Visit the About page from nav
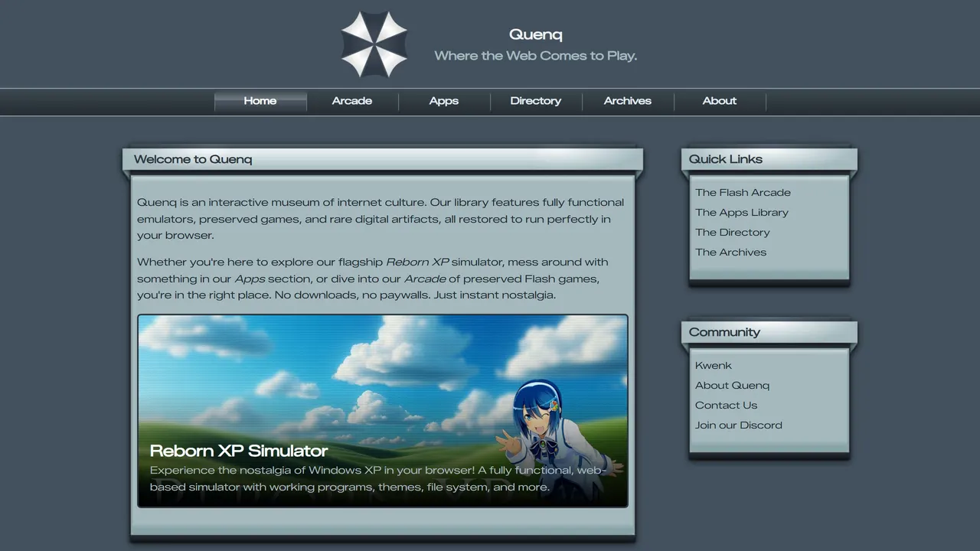 pos(720,101)
